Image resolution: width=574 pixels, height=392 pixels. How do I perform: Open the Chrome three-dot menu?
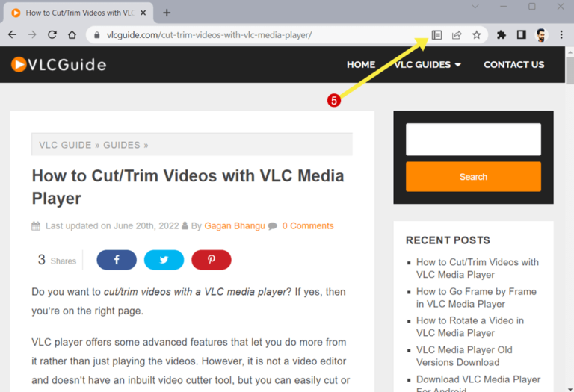[561, 35]
